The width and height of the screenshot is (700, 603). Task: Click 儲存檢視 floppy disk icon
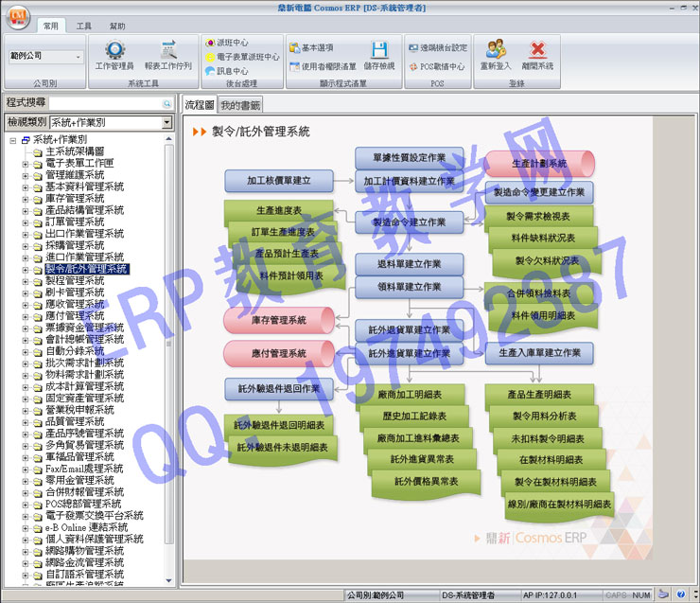point(379,49)
